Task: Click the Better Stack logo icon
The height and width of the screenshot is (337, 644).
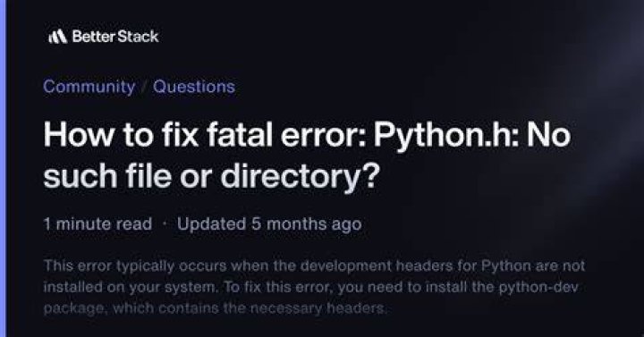Action: pyautogui.click(x=57, y=37)
